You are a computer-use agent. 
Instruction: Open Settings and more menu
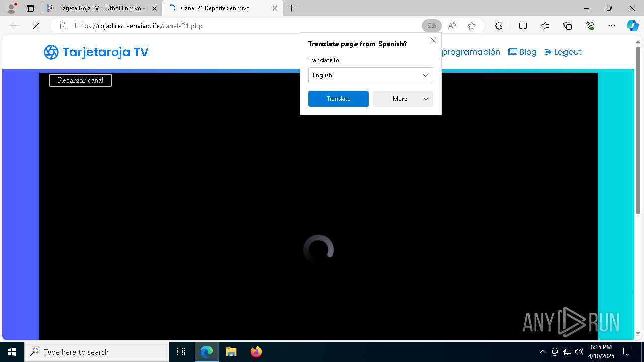coord(612,26)
